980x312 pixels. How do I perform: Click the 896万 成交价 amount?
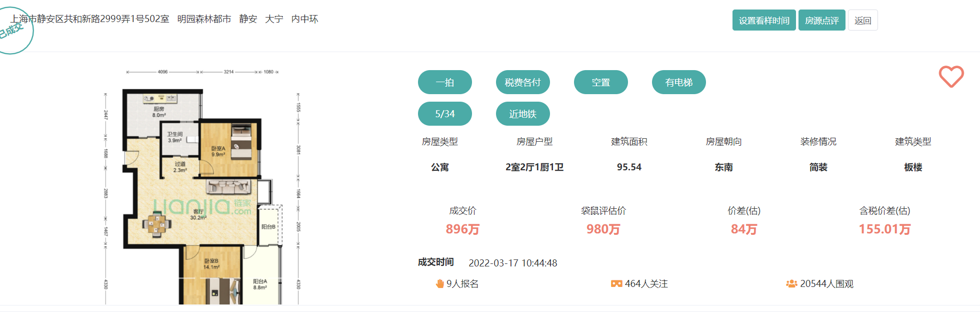[462, 229]
